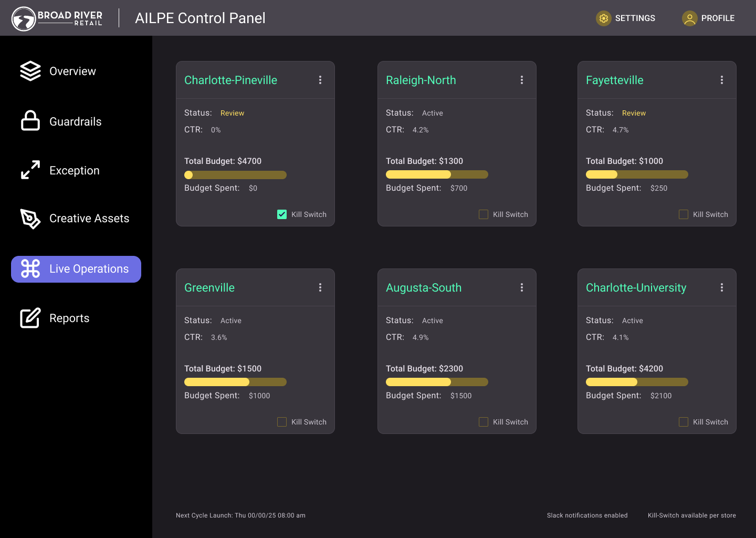Uncheck Kill Switch for Charlotte-Pineville
The image size is (756, 538).
[x=282, y=214]
